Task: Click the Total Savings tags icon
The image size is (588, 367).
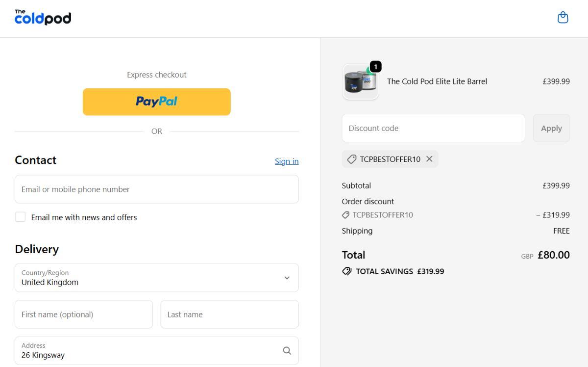Action: [347, 271]
